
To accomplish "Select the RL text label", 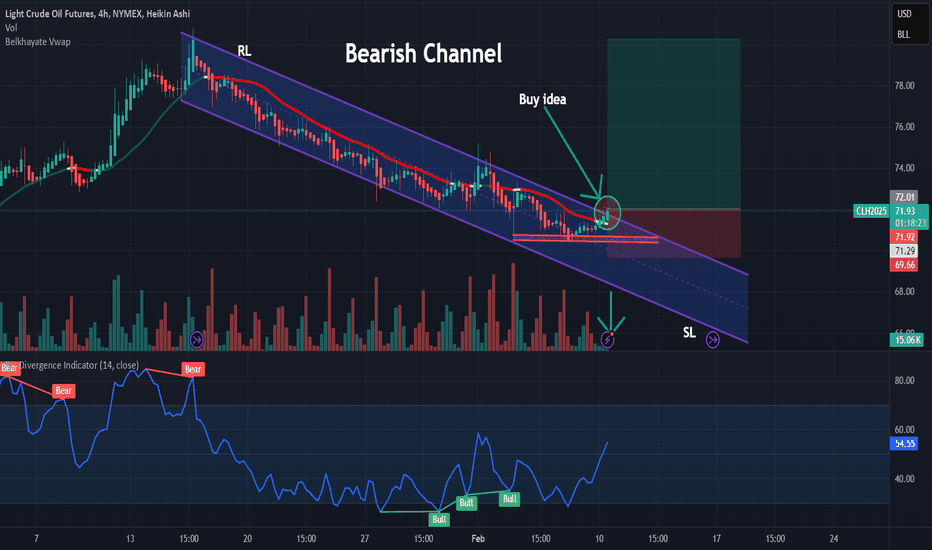I will [x=244, y=51].
